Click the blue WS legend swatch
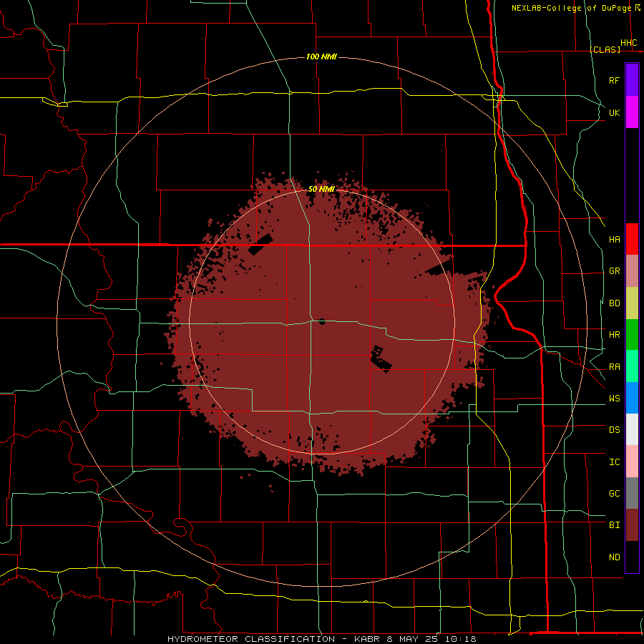 coord(632,398)
